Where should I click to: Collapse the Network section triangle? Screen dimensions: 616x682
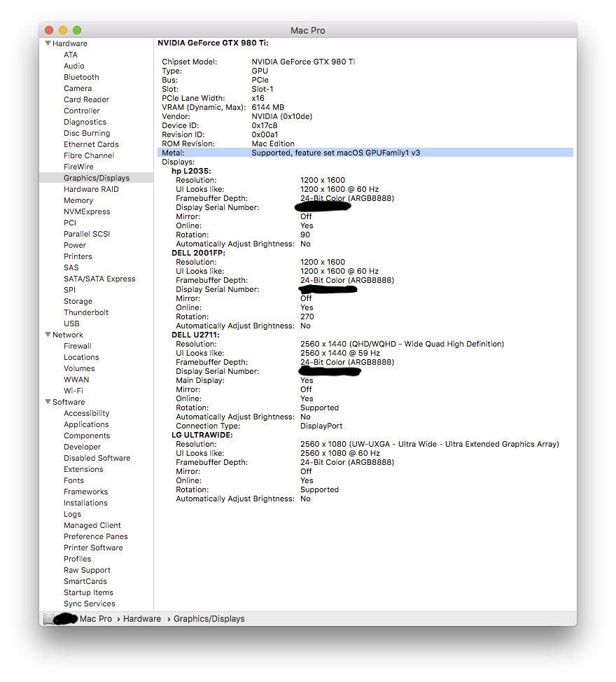(x=48, y=335)
